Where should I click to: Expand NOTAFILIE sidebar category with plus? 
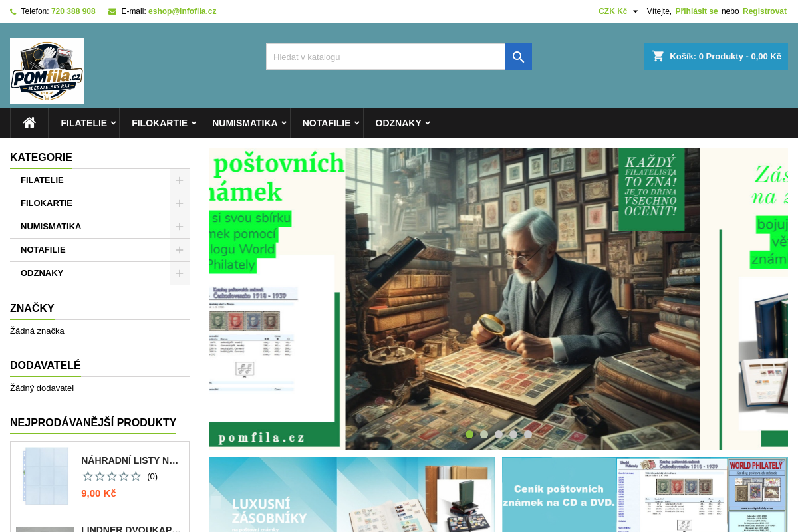(180, 250)
